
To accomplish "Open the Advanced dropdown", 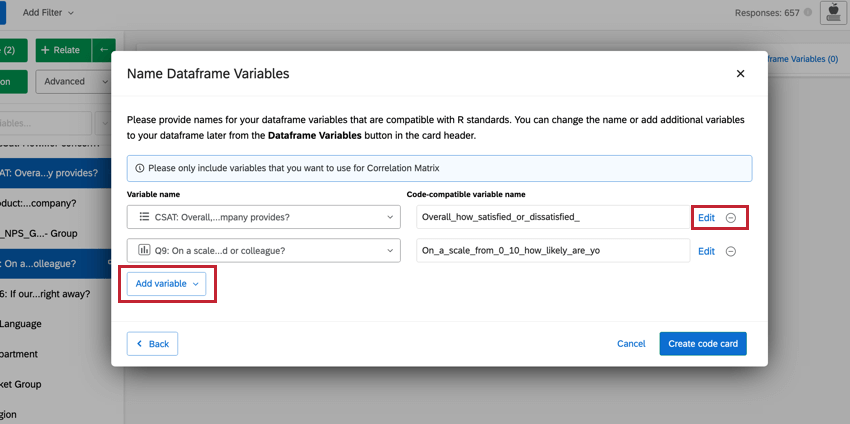I will coord(74,82).
